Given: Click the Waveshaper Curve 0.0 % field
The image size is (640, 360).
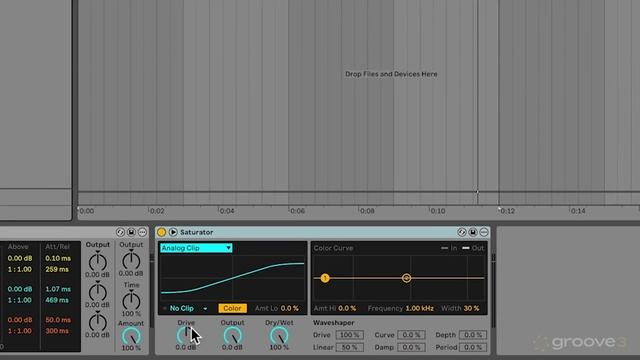Looking at the screenshot, I should (x=411, y=335).
